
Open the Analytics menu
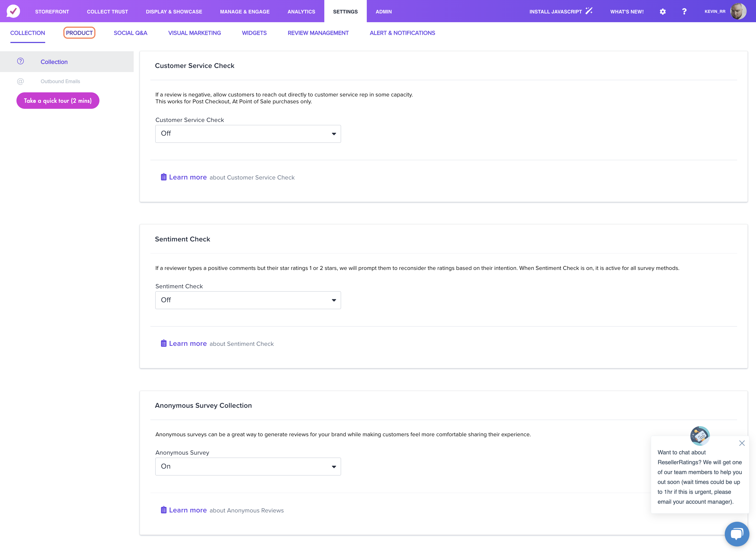[x=301, y=12]
